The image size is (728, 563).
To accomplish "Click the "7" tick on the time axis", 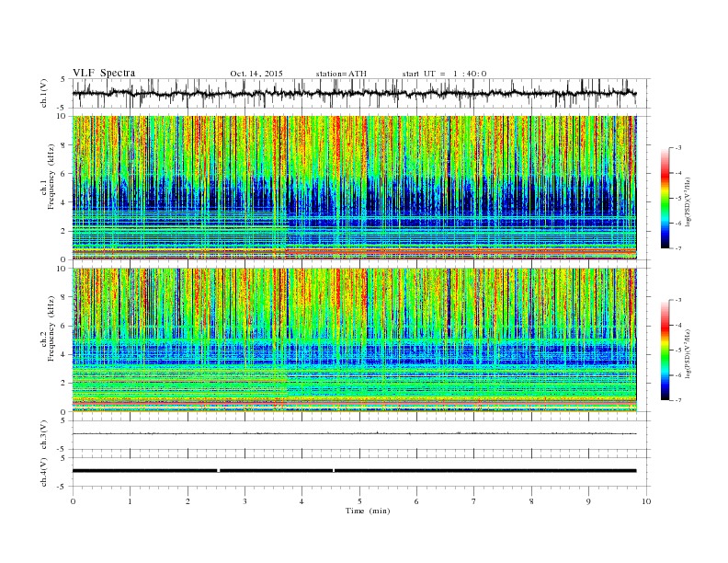I will [474, 501].
